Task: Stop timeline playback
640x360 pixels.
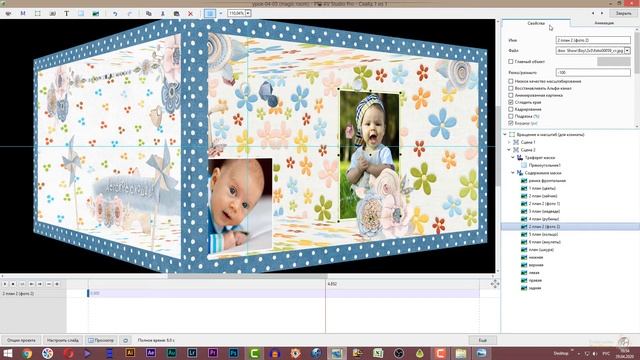Action: coord(13,284)
